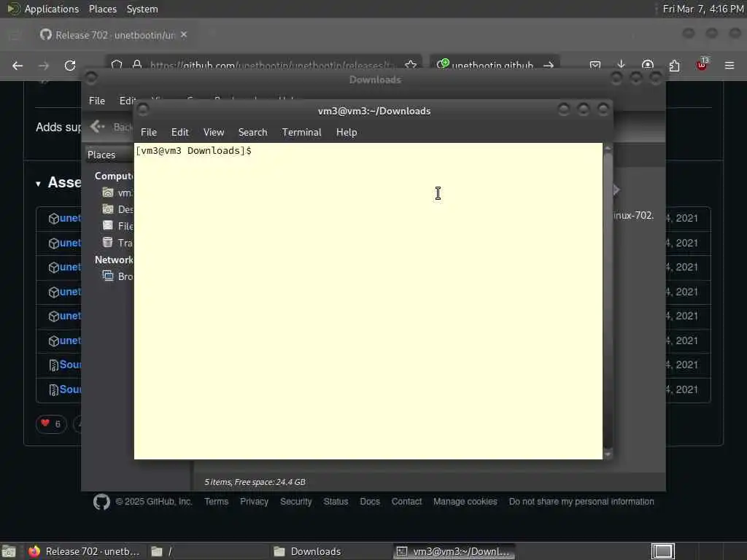
Task: Open the Security link in GitHub footer
Action: [x=296, y=502]
